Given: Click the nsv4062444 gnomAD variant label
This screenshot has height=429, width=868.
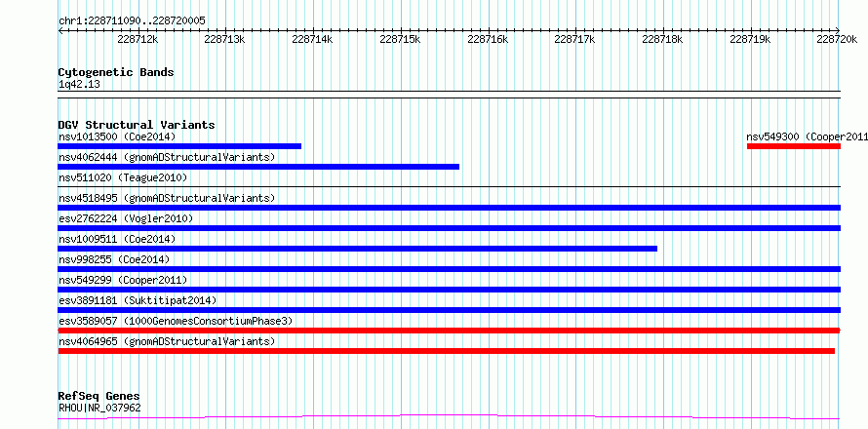Looking at the screenshot, I should [167, 157].
